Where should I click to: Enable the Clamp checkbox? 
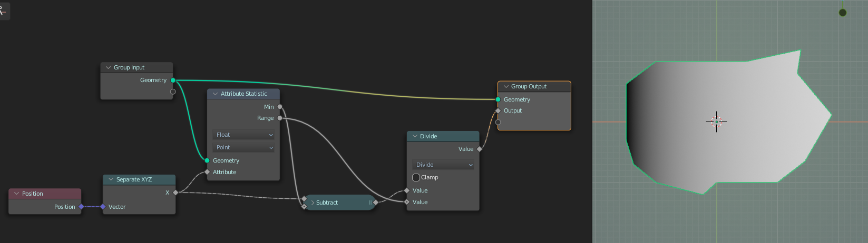(416, 178)
